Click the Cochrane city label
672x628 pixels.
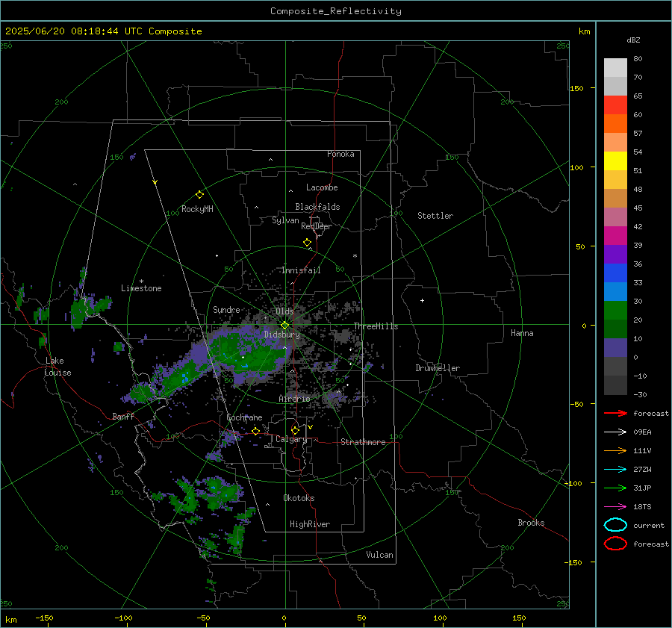pyautogui.click(x=244, y=417)
